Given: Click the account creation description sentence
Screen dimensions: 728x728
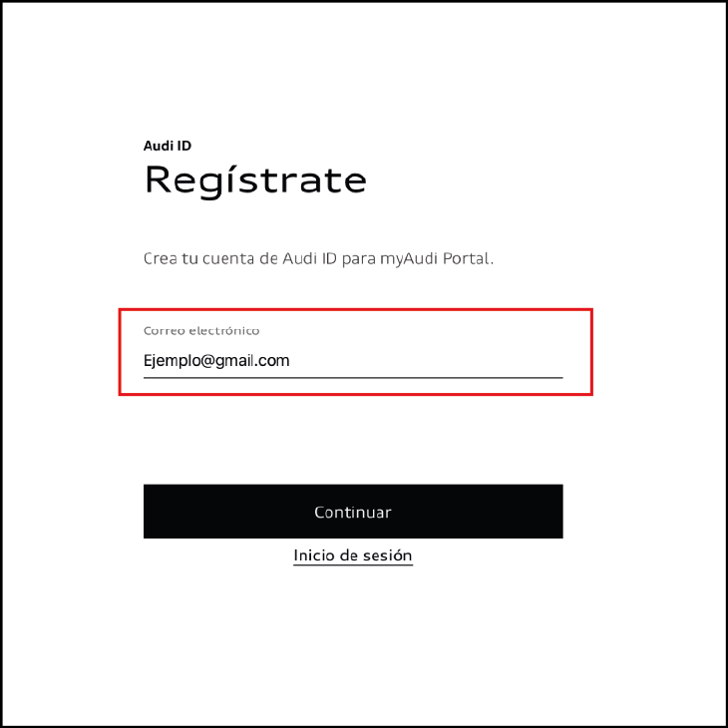Looking at the screenshot, I should pyautogui.click(x=319, y=258).
